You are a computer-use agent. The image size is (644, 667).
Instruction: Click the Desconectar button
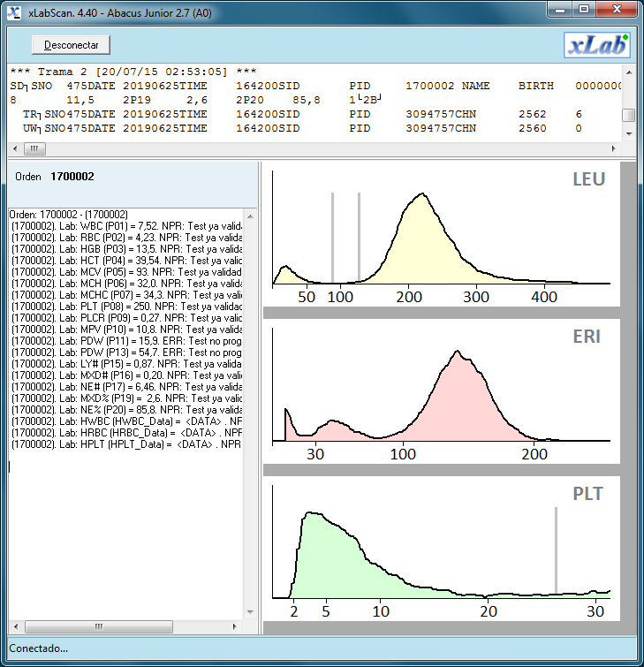pyautogui.click(x=71, y=45)
